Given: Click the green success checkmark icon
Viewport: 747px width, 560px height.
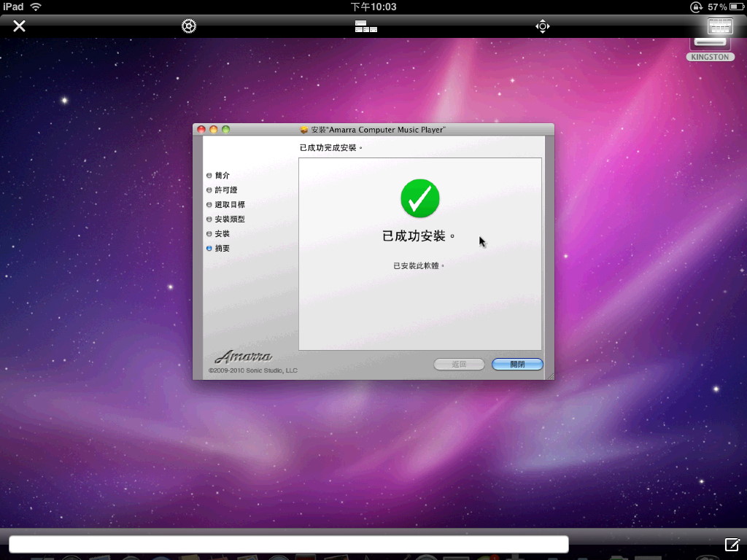Looking at the screenshot, I should (x=420, y=198).
